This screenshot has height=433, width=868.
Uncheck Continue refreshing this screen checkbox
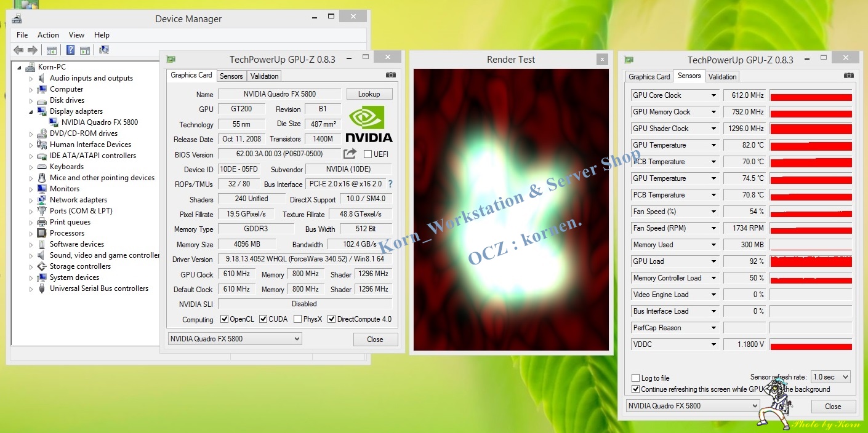click(635, 389)
